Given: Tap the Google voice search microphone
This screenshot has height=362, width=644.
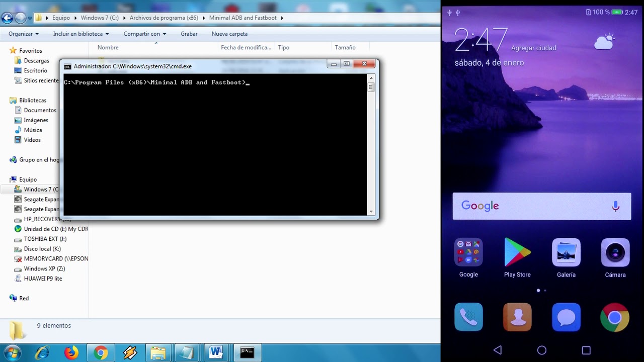Looking at the screenshot, I should coord(615,206).
